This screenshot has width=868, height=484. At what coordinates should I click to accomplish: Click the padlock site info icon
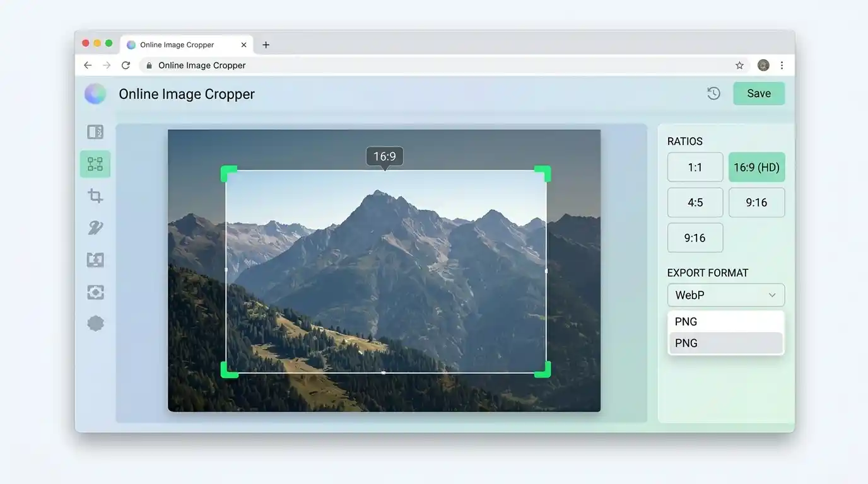pos(150,65)
